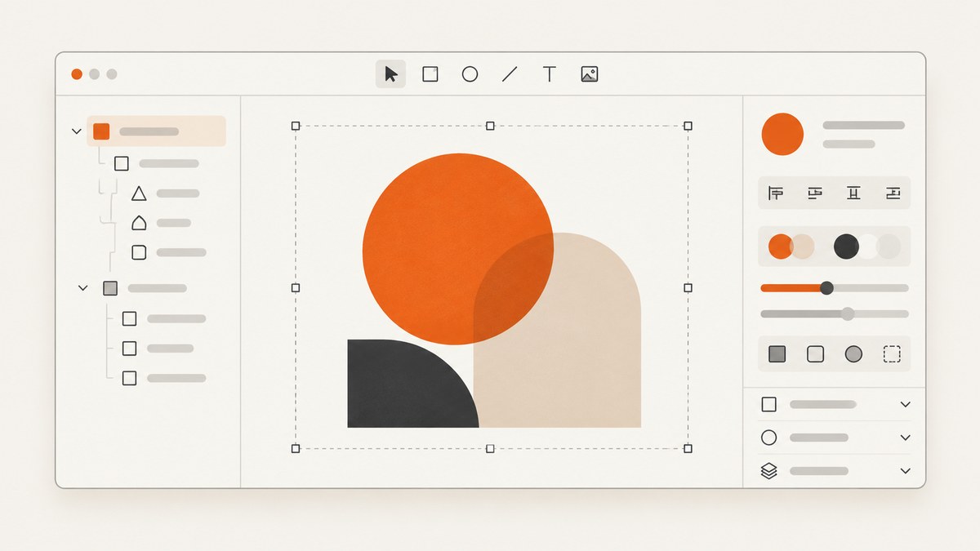Select the last square child under gray group
Viewport: 980px width, 551px height.
pos(163,378)
